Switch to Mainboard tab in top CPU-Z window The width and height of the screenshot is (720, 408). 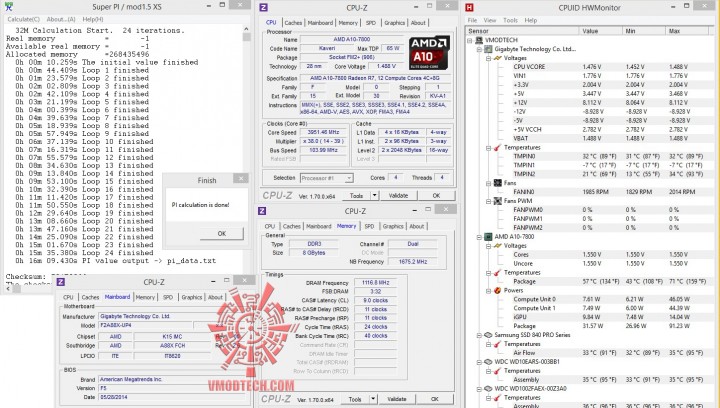coord(320,22)
